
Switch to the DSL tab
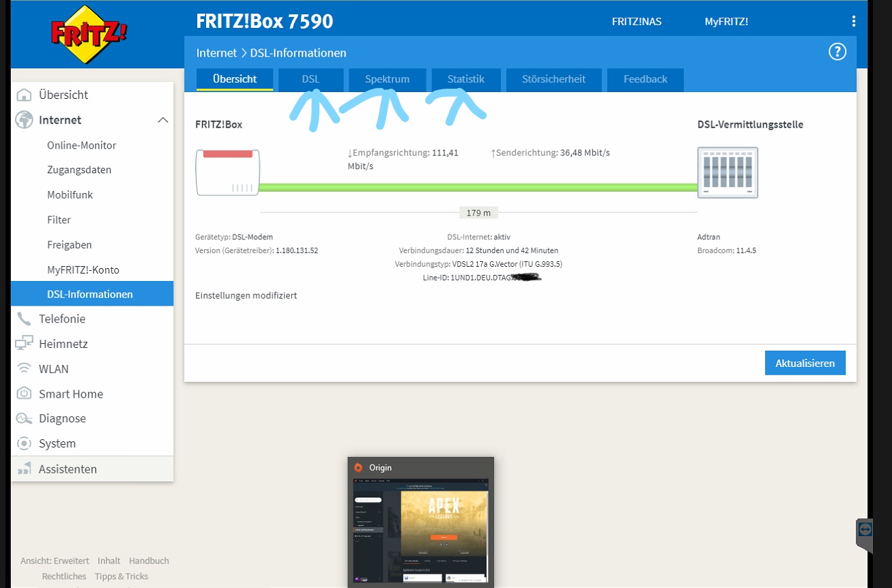pos(311,79)
